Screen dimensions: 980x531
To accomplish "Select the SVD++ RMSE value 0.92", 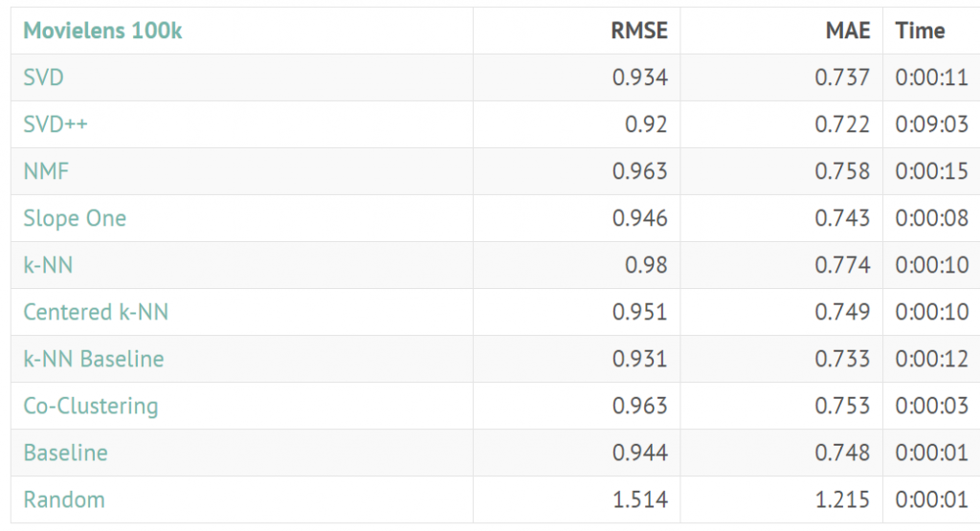I will (646, 124).
